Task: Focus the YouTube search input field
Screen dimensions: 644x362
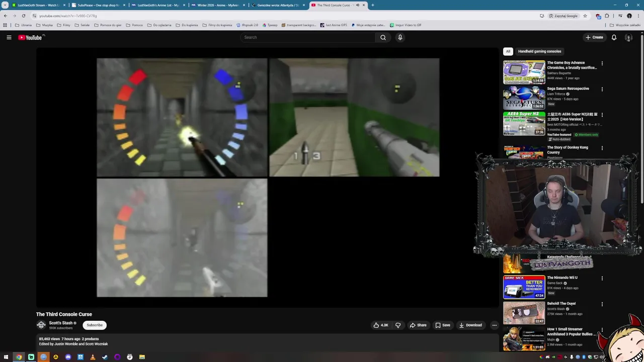Action: [x=308, y=37]
